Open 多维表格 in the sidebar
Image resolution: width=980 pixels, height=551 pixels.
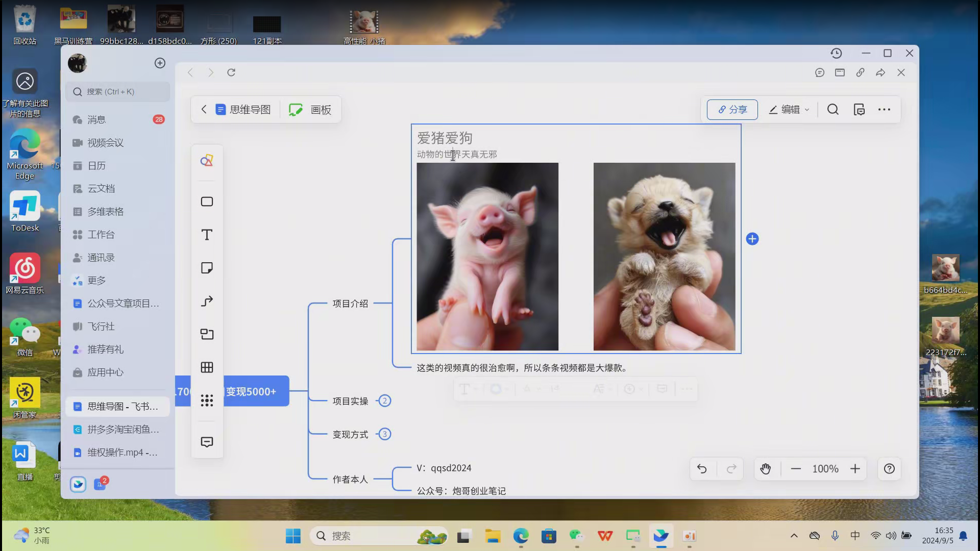pyautogui.click(x=118, y=212)
